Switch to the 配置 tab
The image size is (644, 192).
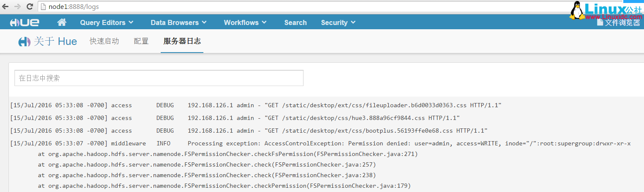(x=141, y=41)
